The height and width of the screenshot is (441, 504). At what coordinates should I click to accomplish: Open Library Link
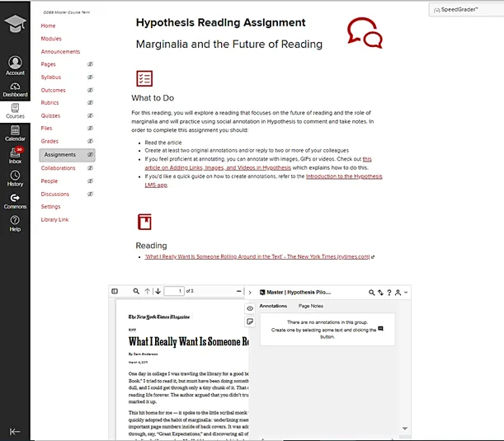(54, 220)
